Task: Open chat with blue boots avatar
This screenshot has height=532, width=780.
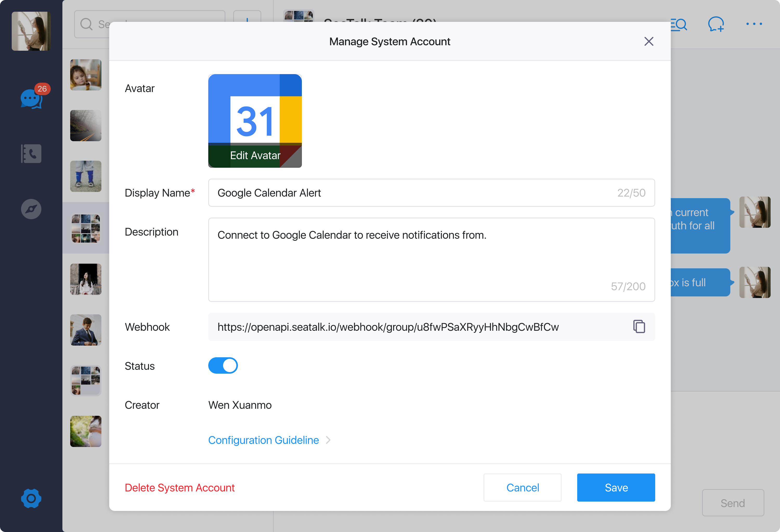Action: (86, 176)
